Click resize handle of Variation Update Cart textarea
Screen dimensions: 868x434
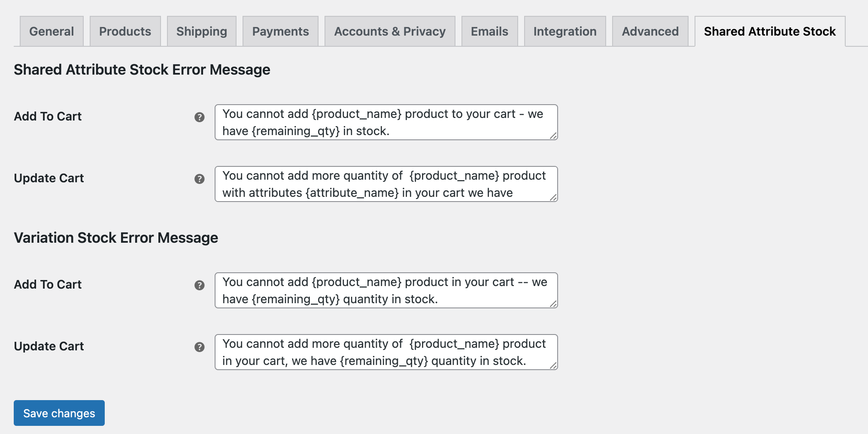(553, 366)
